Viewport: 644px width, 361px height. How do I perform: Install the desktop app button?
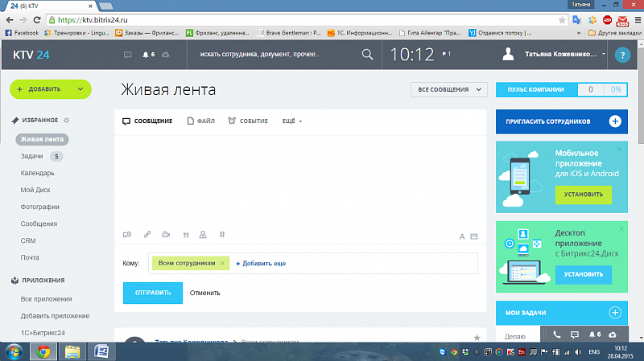pos(583,274)
